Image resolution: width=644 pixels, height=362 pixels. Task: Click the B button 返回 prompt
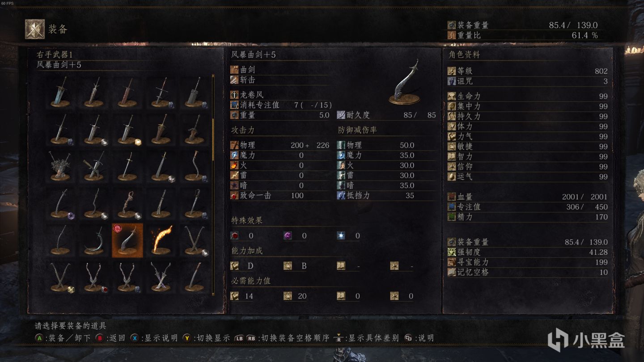click(111, 338)
